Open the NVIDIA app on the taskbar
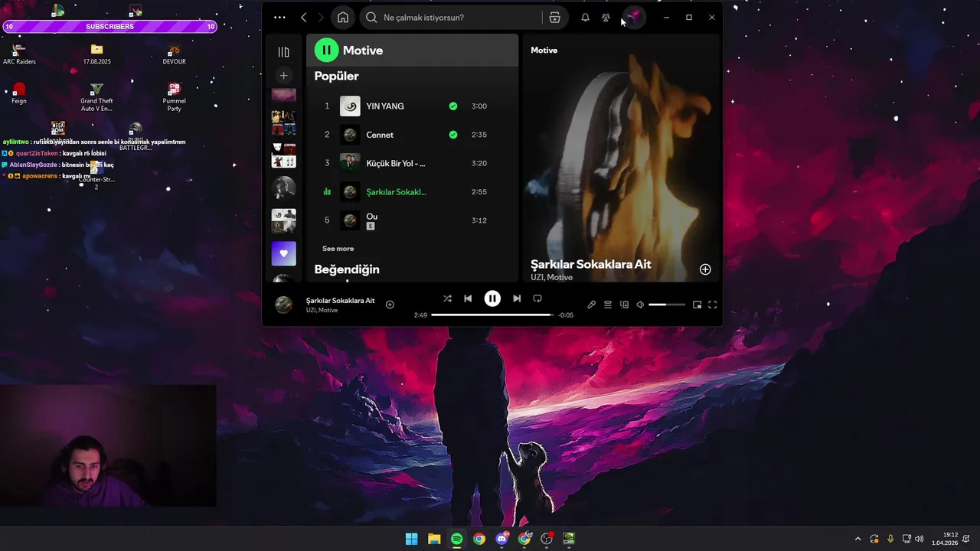The image size is (980, 551). (x=569, y=539)
